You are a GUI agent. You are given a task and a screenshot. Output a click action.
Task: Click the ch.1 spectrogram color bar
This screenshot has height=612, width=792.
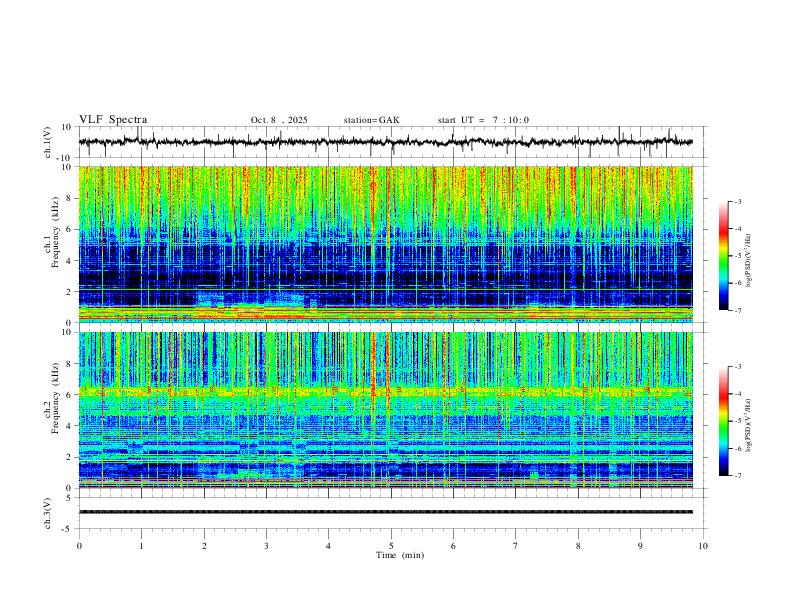click(723, 256)
